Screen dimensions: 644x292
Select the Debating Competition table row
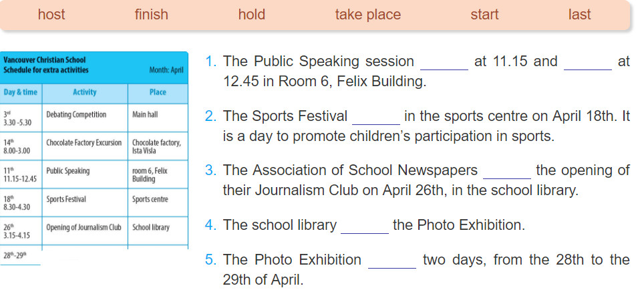(x=94, y=118)
